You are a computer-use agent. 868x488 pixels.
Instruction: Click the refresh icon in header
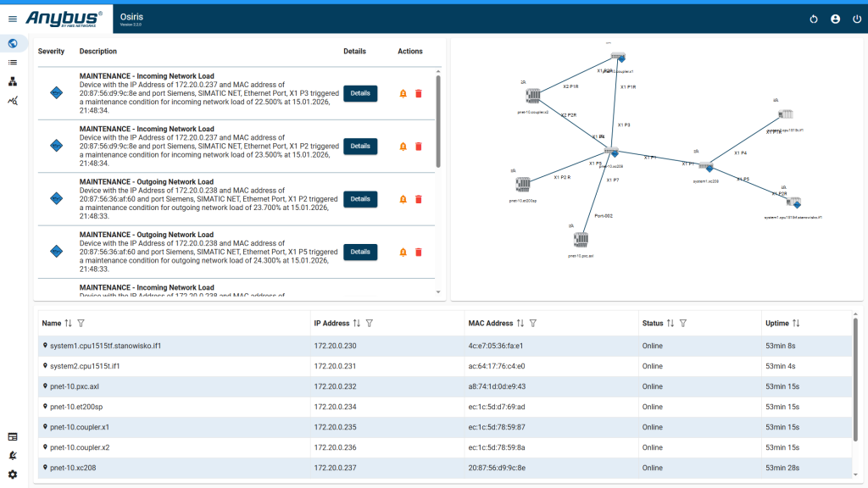813,19
